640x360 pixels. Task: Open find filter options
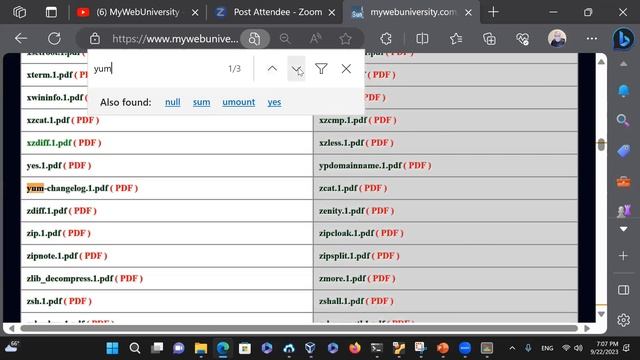[321, 69]
